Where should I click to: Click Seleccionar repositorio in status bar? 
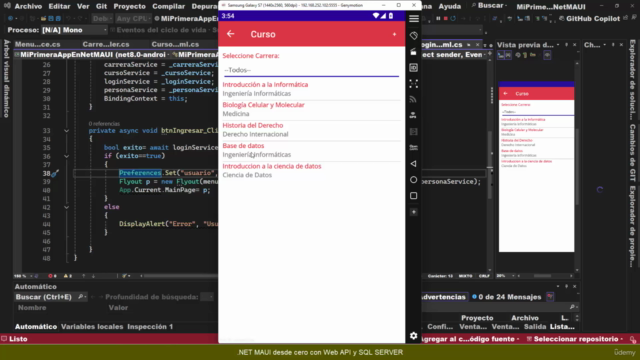576,339
